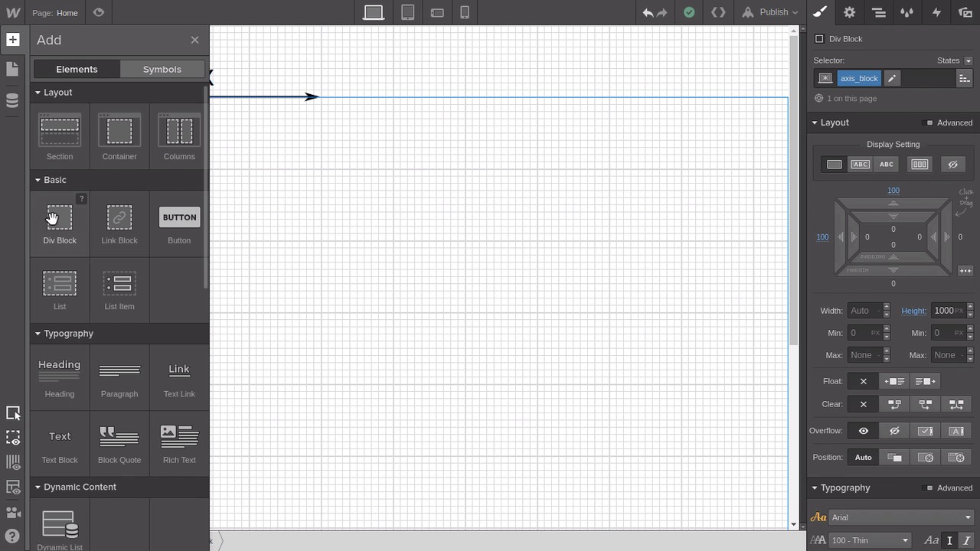Switch to tablet device view

tap(408, 12)
